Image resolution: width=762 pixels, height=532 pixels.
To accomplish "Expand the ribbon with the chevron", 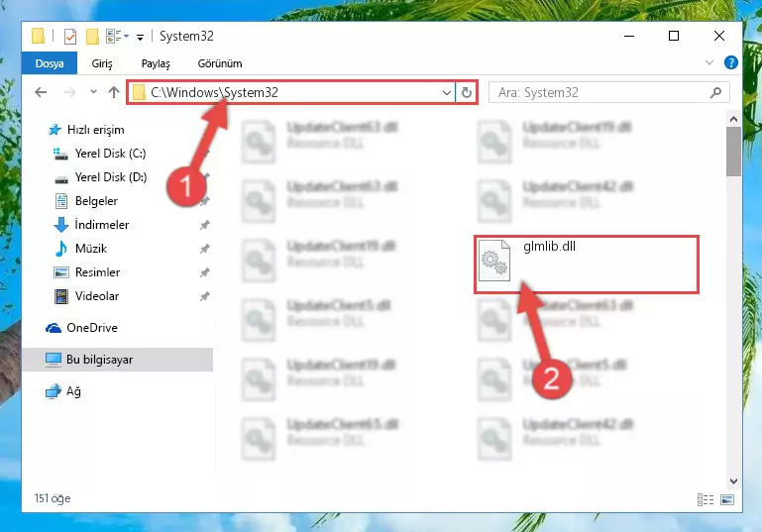I will [709, 62].
